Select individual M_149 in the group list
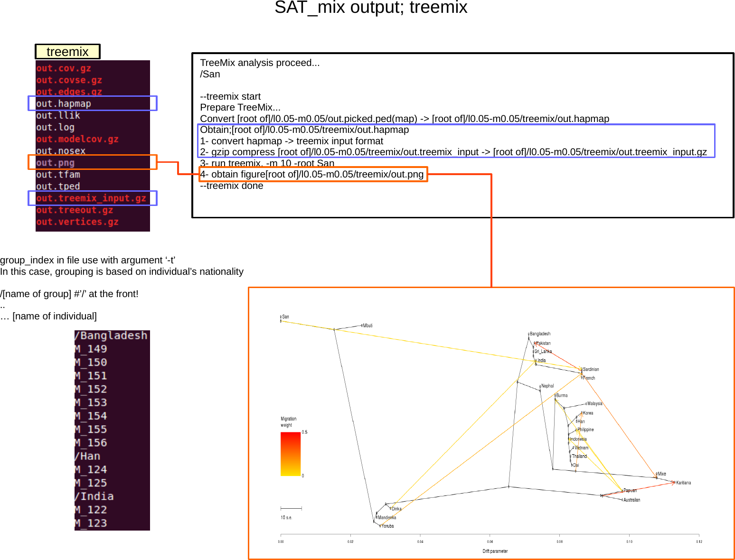This screenshot has height=560, width=735. click(x=91, y=349)
